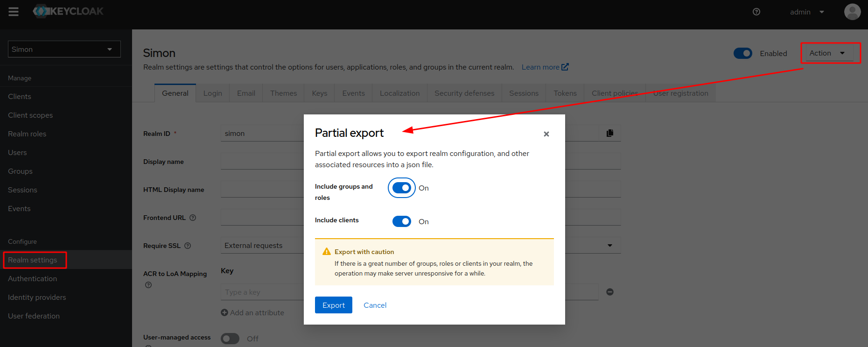Open the Themes tab

[284, 93]
